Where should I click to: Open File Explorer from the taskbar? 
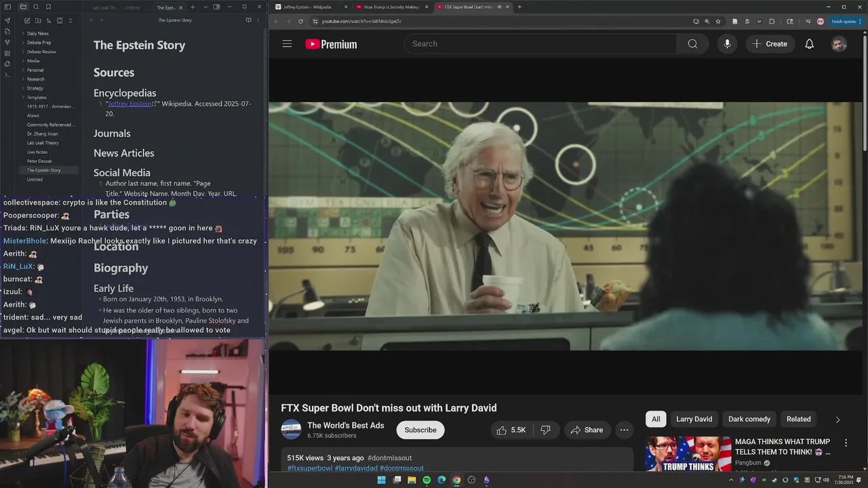click(412, 480)
